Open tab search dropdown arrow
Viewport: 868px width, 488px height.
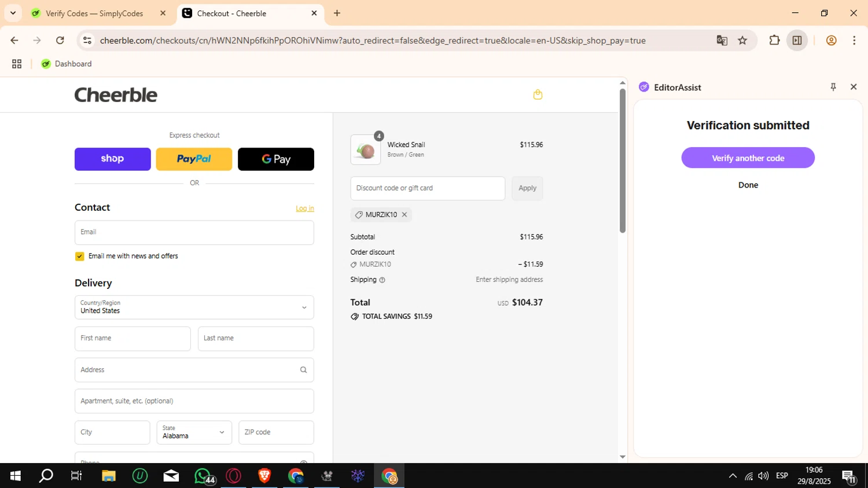(13, 13)
